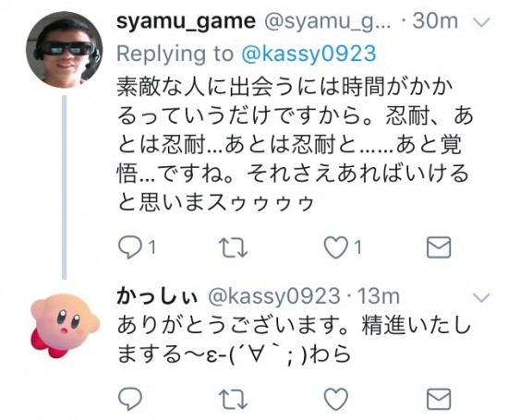The height and width of the screenshot is (420, 508).
Task: Open the 13m timestamp of the reply
Action: (x=378, y=296)
